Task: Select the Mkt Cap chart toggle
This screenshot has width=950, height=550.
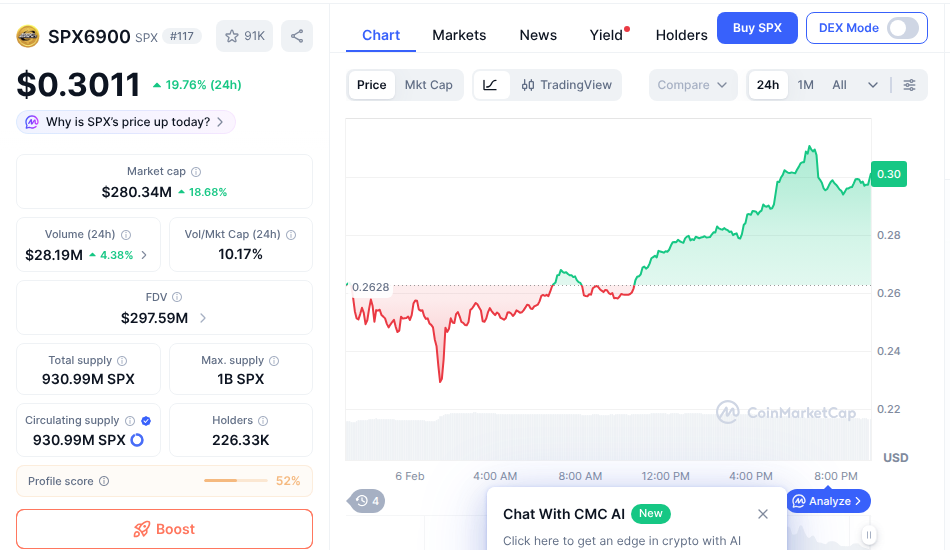Action: (428, 85)
